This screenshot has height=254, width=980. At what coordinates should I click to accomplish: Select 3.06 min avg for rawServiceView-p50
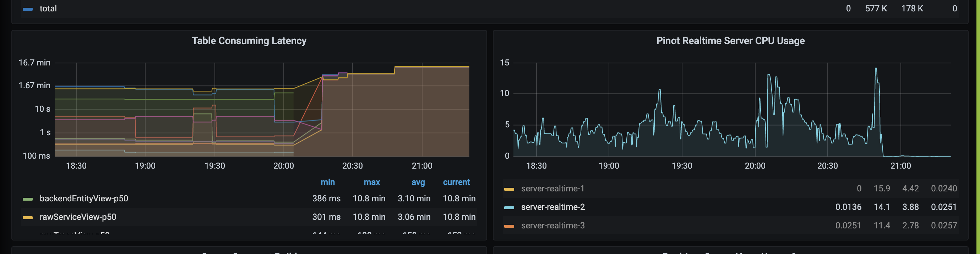[414, 217]
